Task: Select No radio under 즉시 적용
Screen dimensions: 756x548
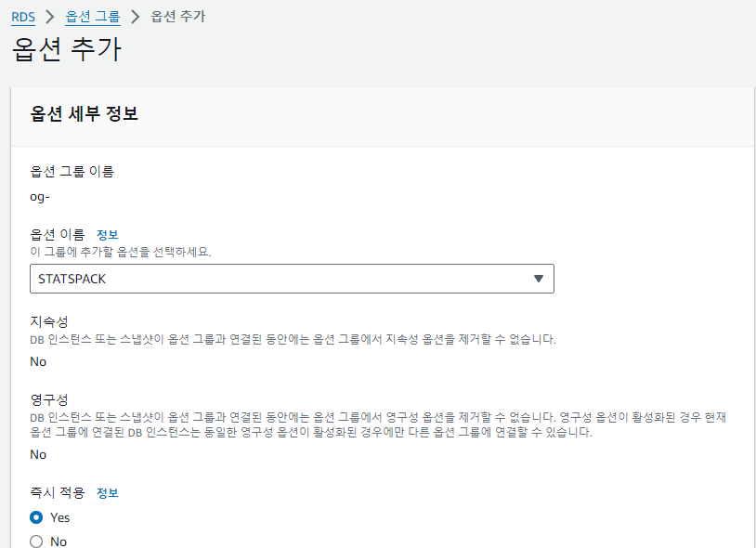Action: [x=36, y=541]
